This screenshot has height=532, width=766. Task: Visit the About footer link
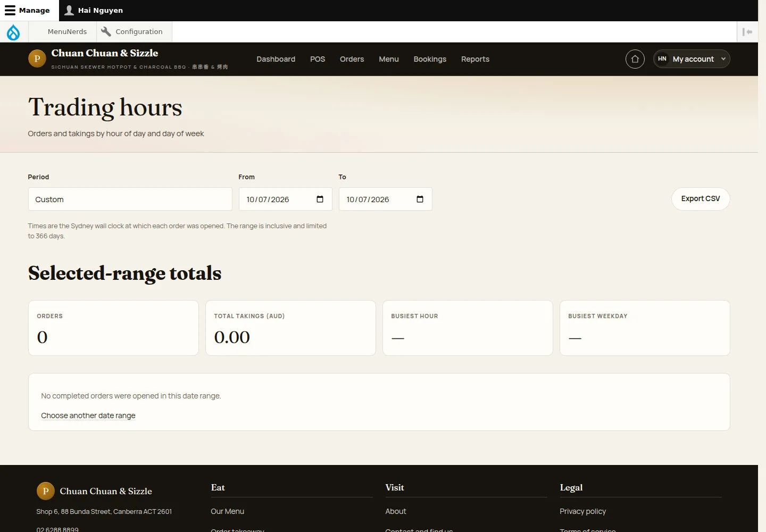coord(396,511)
